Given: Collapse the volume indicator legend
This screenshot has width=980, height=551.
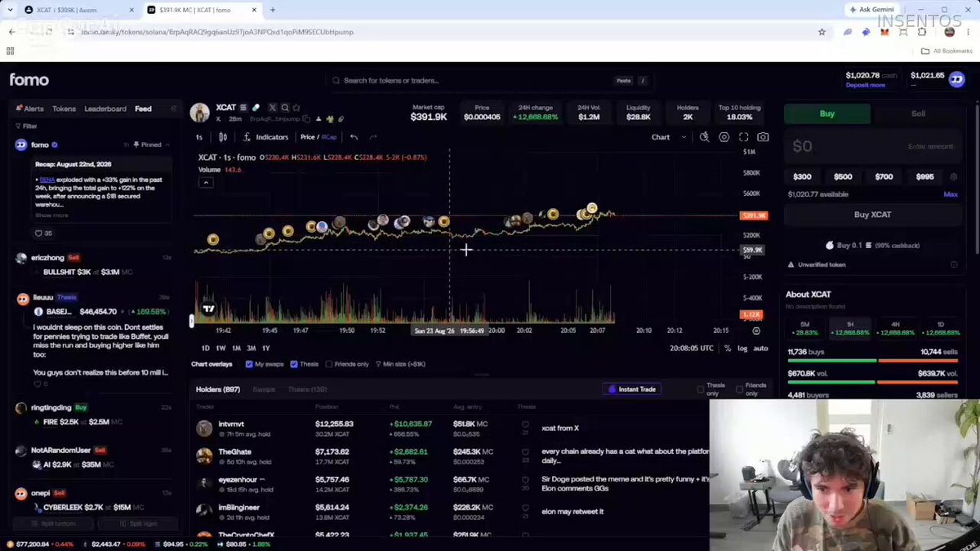Looking at the screenshot, I should coord(206,182).
